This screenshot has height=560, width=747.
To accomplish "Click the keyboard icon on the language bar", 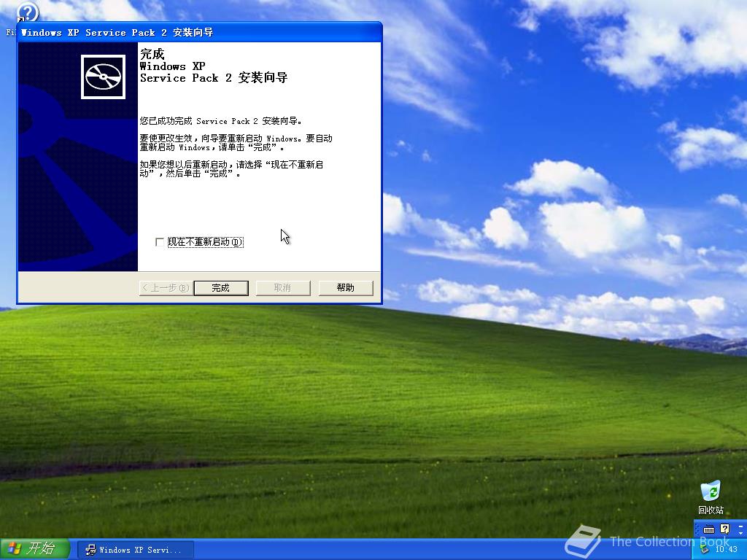I will coord(709,529).
